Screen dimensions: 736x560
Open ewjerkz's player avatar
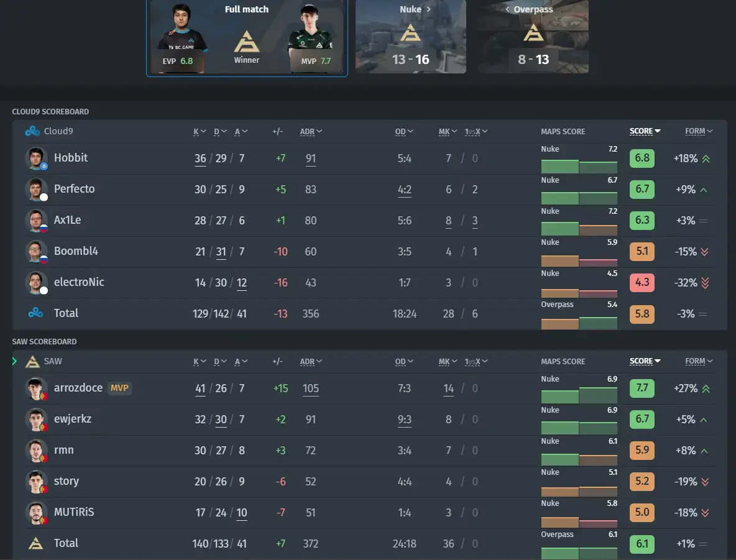point(35,419)
